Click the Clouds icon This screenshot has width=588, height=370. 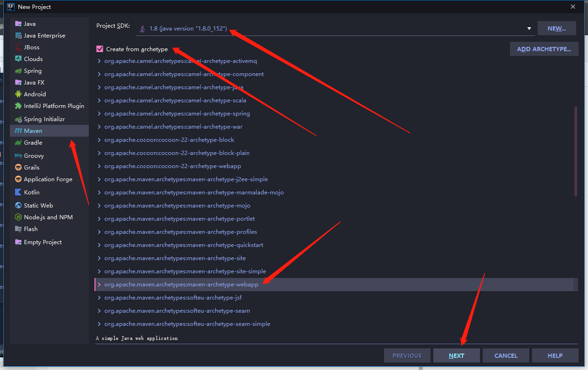coord(18,59)
